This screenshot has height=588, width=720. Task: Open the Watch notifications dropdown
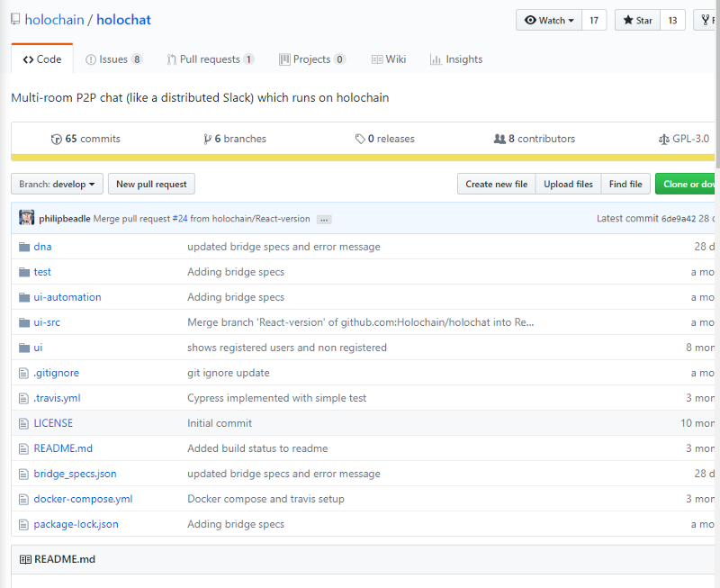click(x=548, y=21)
